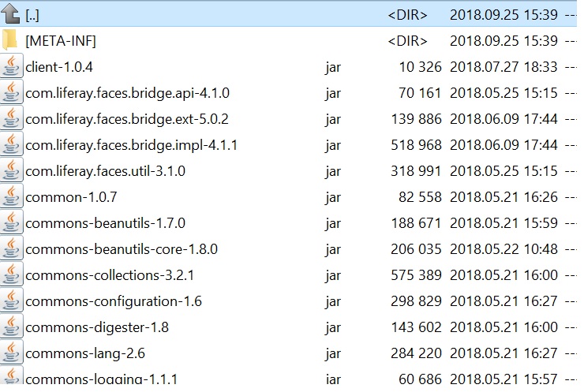Click jar icon of commons-collections-3.2.1
This screenshot has width=584, height=392.
coord(11,274)
